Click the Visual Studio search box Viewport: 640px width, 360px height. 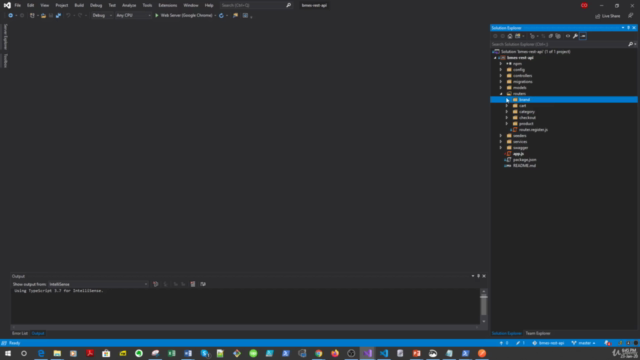[256, 5]
